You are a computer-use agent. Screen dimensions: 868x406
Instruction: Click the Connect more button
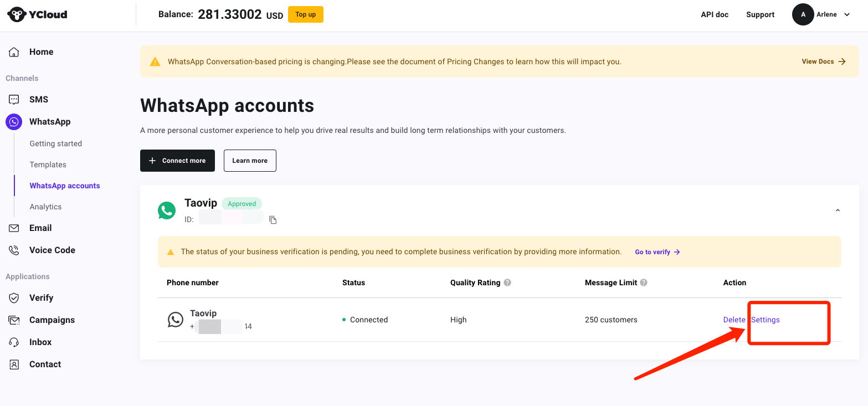(x=177, y=161)
